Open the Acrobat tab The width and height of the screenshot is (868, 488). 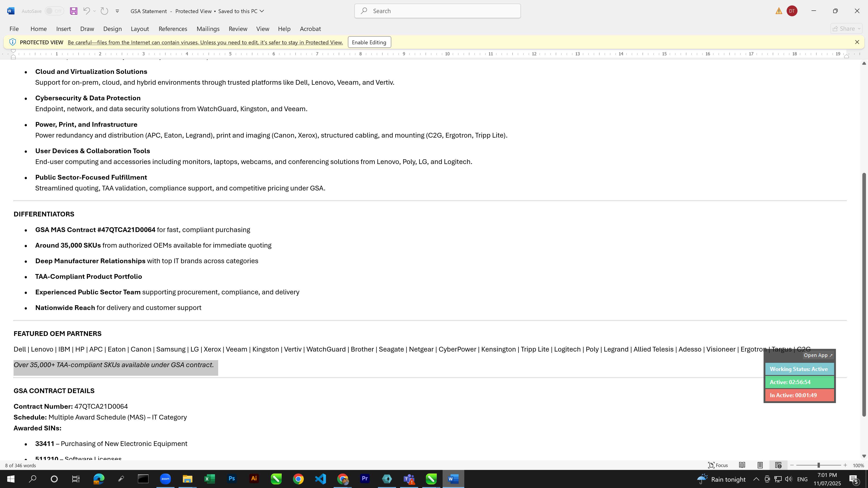(310, 29)
